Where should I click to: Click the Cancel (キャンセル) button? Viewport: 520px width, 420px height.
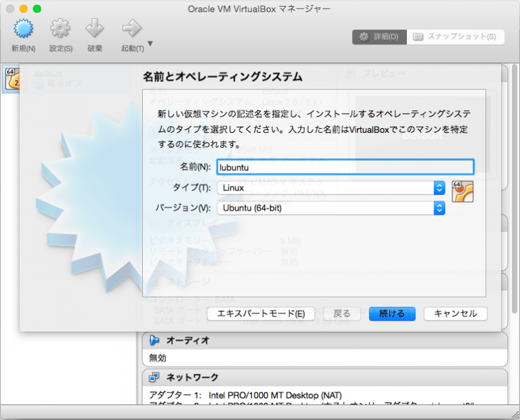455,314
